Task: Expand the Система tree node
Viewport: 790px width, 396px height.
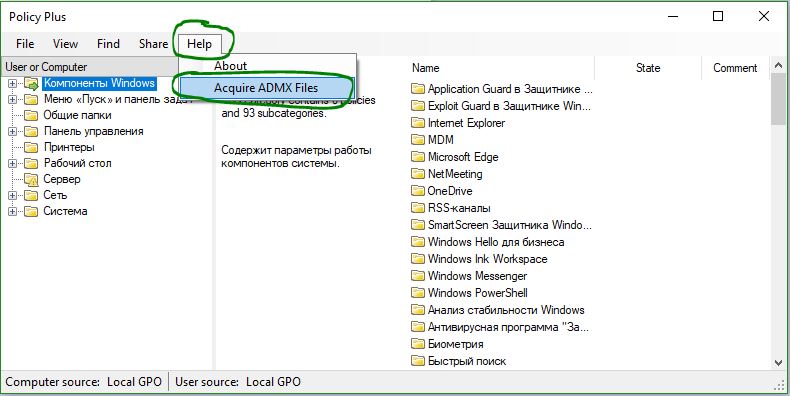Action: pos(13,212)
